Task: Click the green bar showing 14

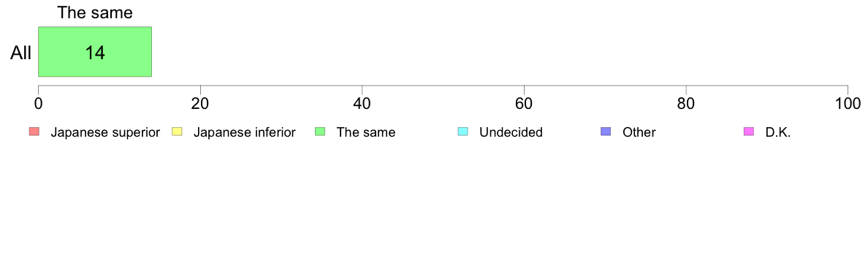Action: 95,51
